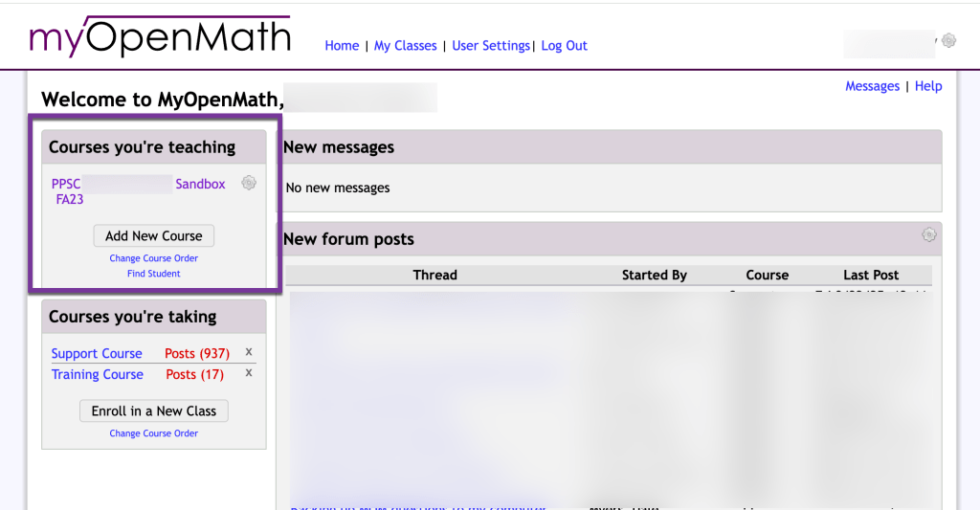Click the No new messages text
980x510 pixels.
(x=338, y=188)
